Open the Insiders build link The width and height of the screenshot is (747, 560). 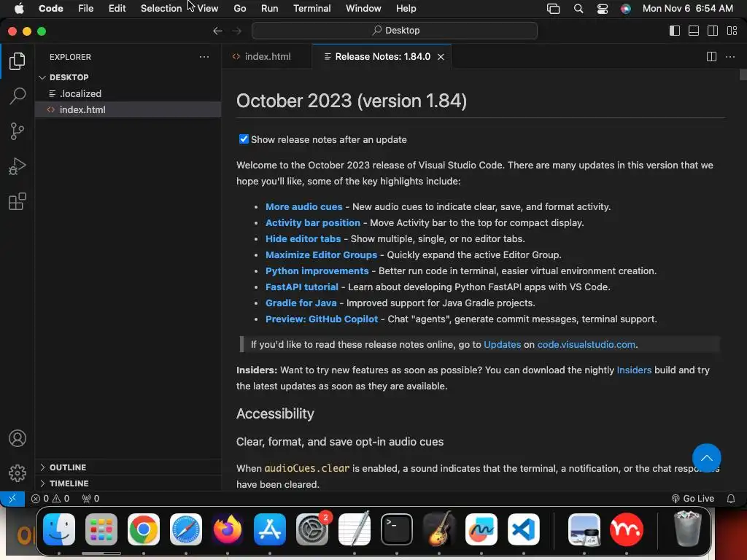coord(634,370)
